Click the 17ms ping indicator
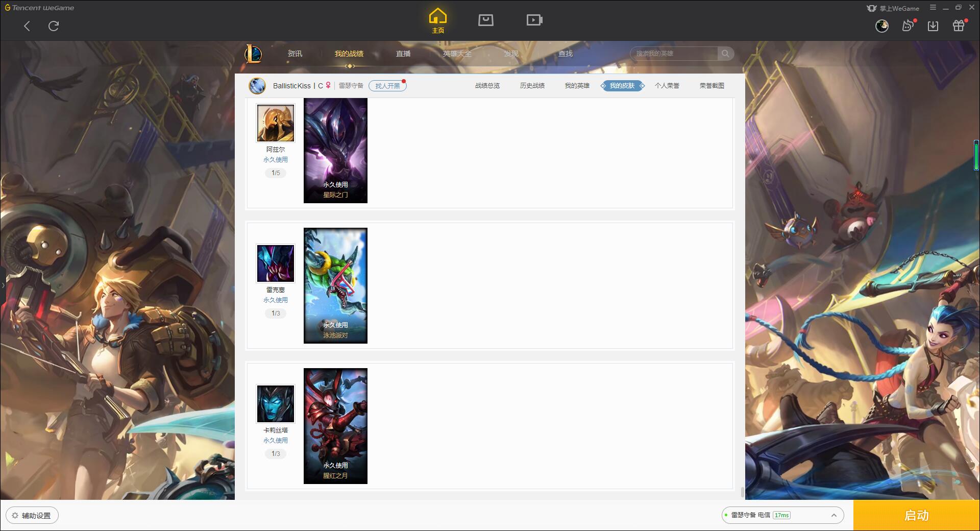This screenshot has width=980, height=531. (781, 515)
